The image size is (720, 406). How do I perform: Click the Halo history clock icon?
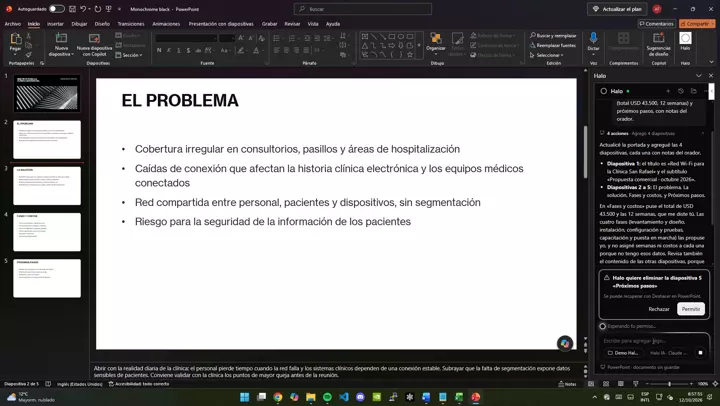[681, 91]
